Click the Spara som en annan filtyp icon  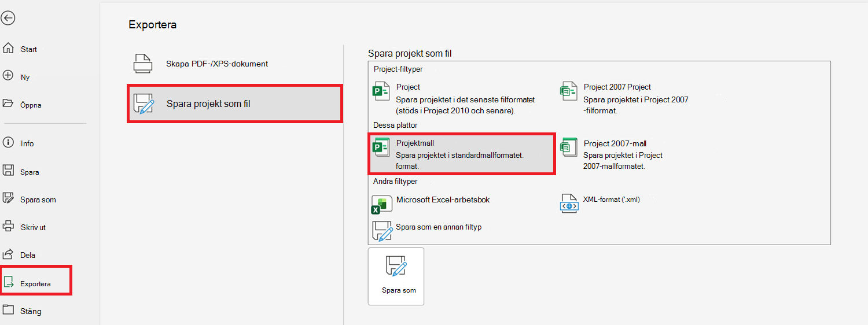click(x=381, y=231)
